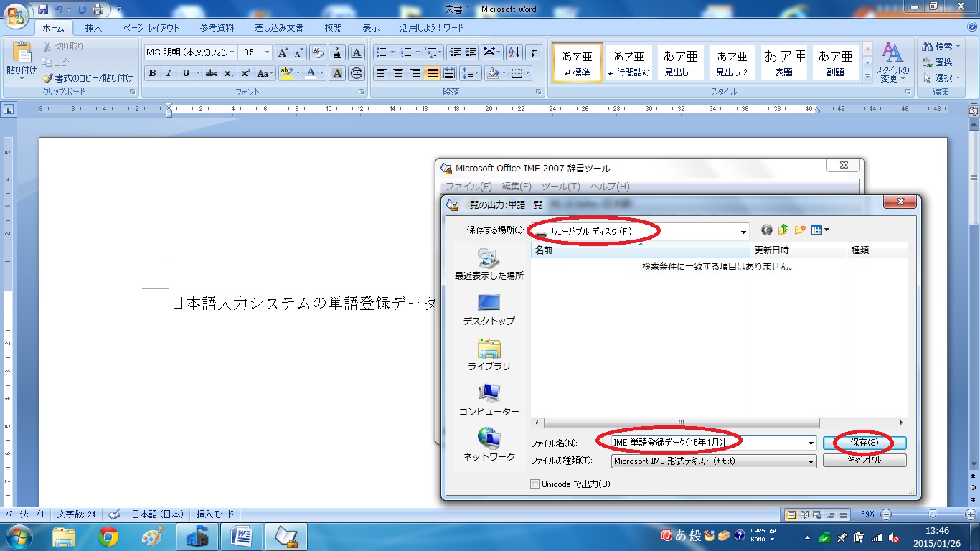Open Windows Explorer from the taskbar
Screen dimensions: 980x551
tap(64, 537)
